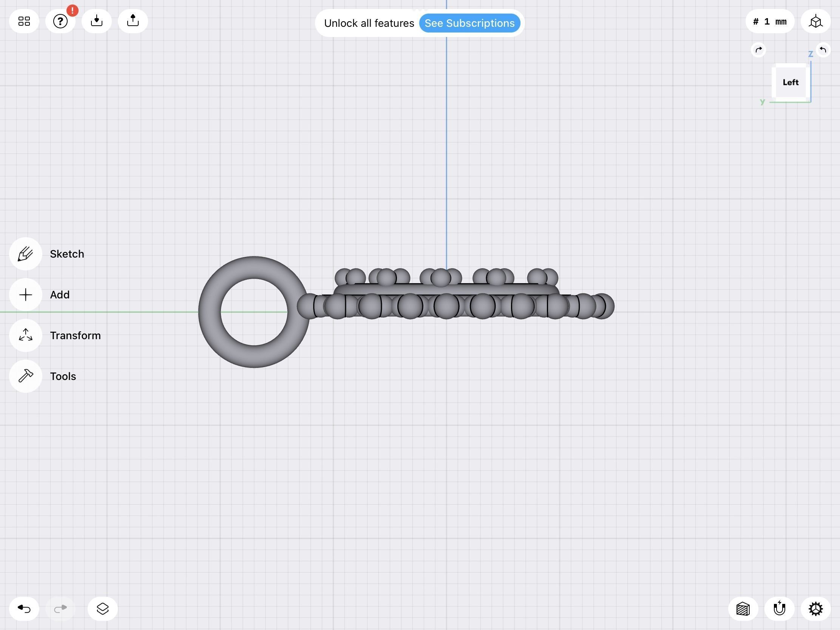The image size is (840, 630).
Task: Open the Transform arrows tool
Action: [25, 335]
